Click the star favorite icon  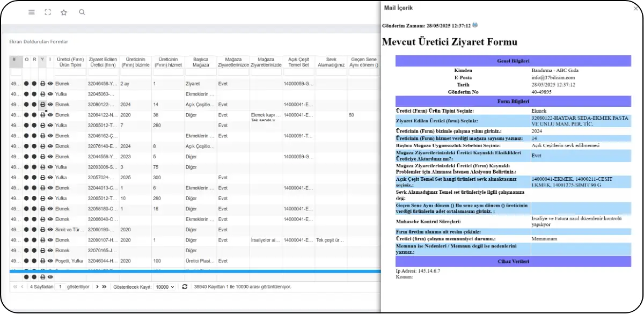click(x=64, y=12)
